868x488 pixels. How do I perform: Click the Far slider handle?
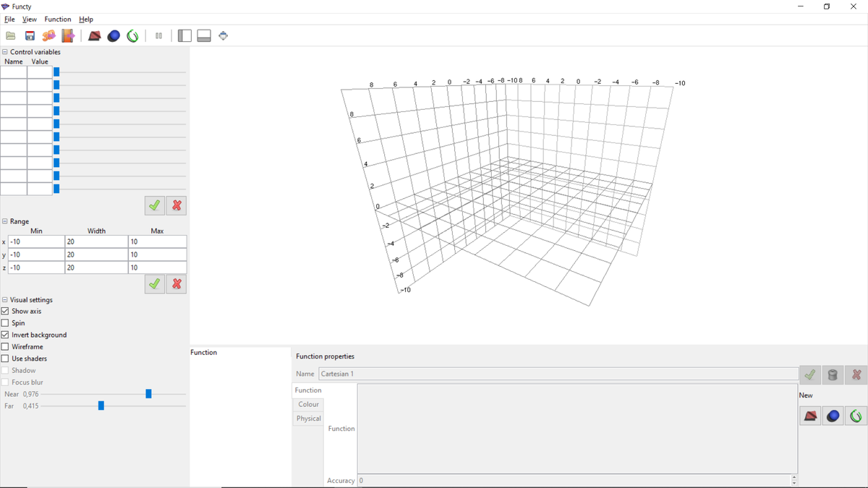(101, 406)
